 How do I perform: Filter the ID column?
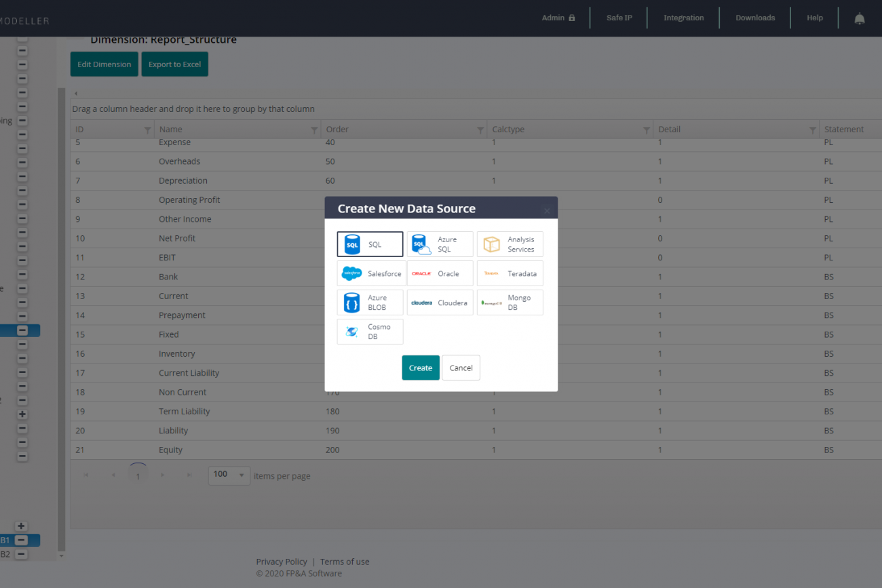point(148,130)
